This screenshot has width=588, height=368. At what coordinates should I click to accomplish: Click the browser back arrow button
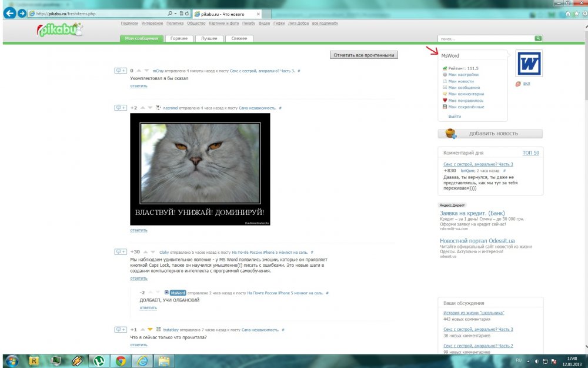coord(9,13)
